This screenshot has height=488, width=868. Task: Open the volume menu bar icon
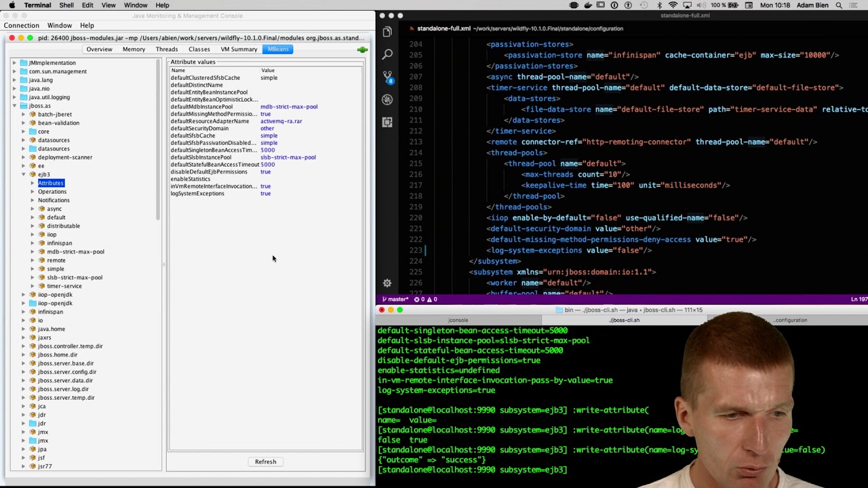[701, 5]
